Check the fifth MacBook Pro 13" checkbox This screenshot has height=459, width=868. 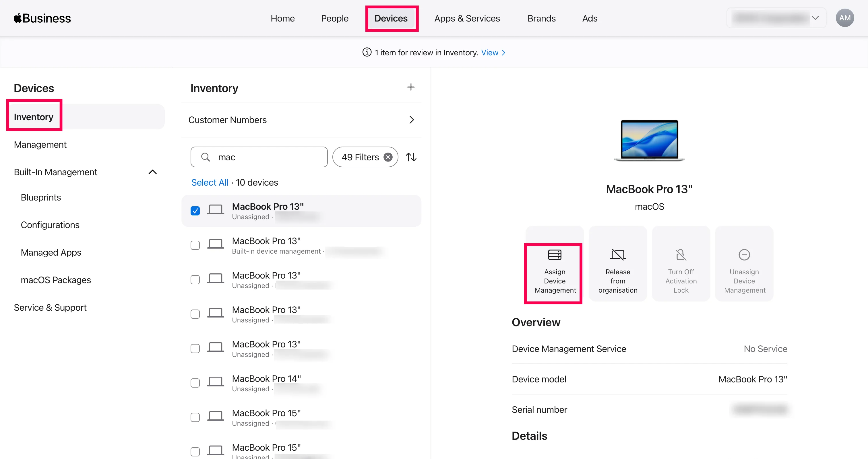point(195,348)
